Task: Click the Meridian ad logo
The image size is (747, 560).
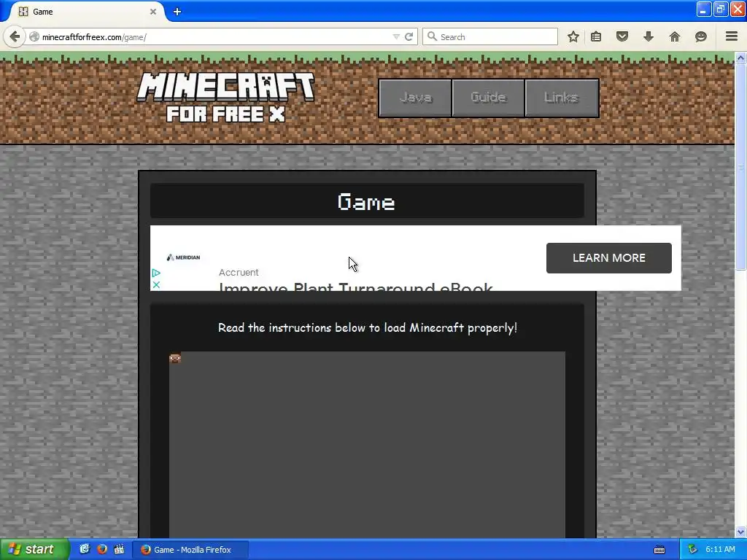Action: [183, 257]
